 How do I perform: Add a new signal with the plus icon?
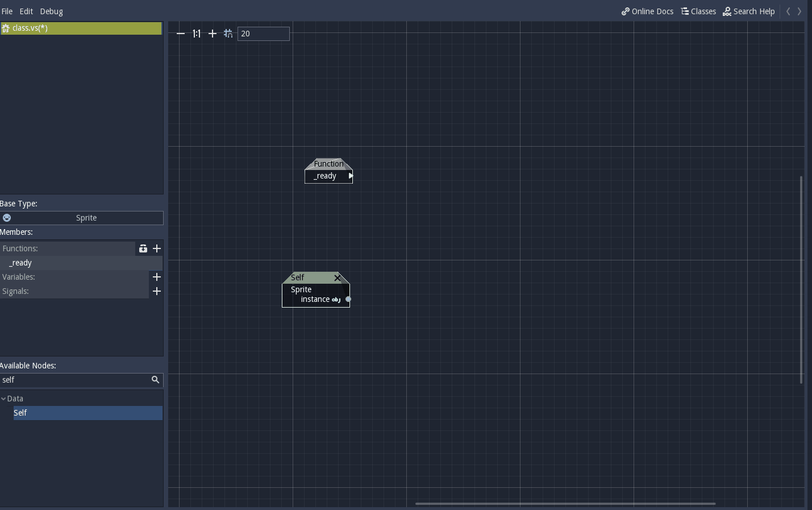[157, 291]
